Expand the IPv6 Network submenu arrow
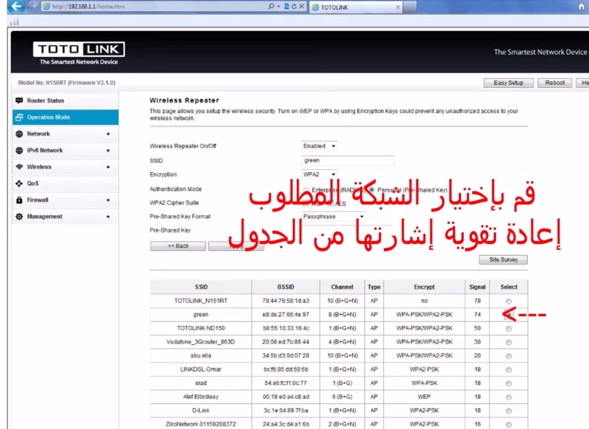The image size is (589, 429). click(x=108, y=150)
